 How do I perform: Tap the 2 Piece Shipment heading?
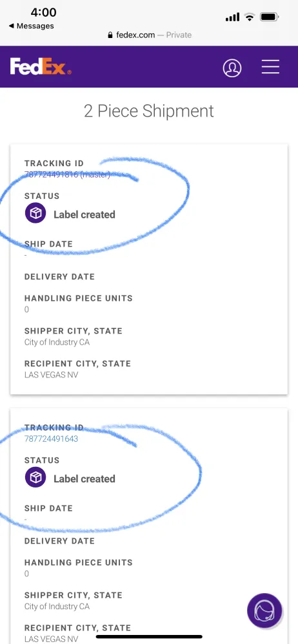(x=149, y=111)
